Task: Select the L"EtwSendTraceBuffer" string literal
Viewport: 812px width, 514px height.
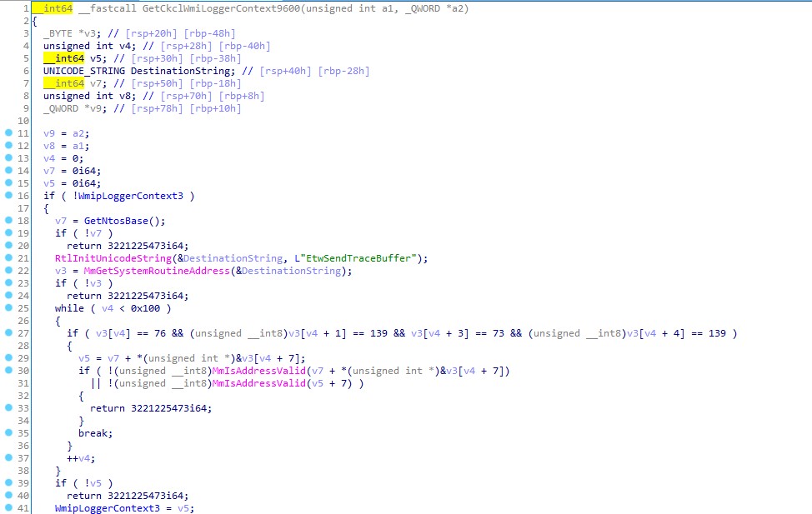Action: click(355, 257)
